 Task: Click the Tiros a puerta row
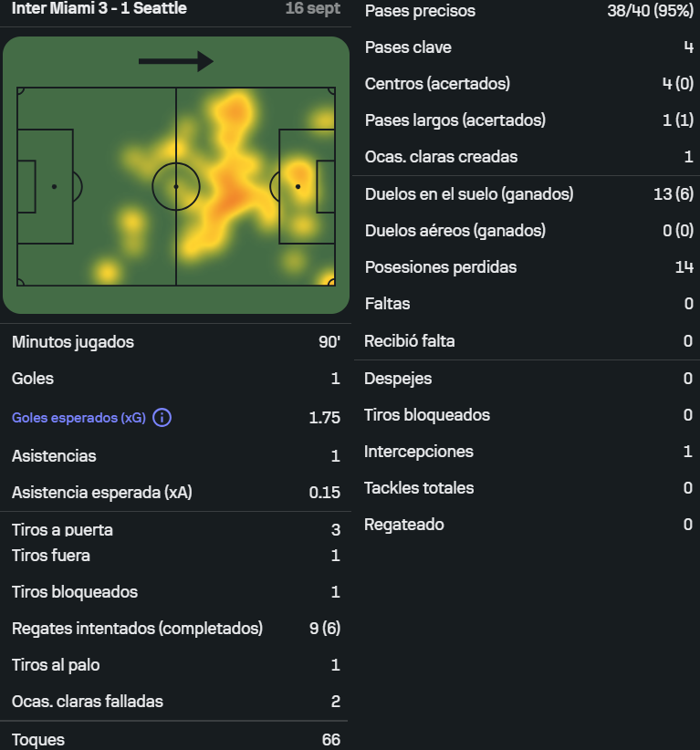(x=175, y=529)
